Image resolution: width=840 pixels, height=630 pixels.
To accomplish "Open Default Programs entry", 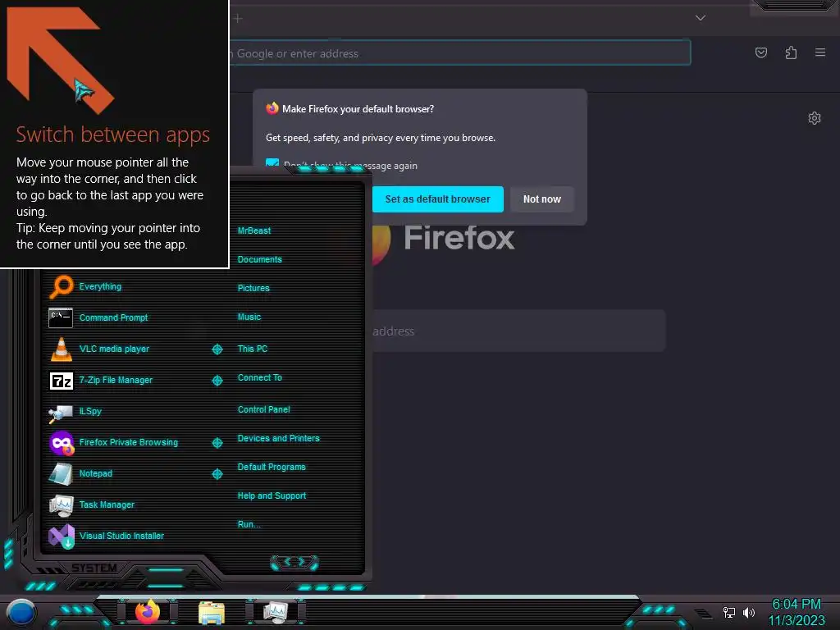I will pyautogui.click(x=272, y=467).
